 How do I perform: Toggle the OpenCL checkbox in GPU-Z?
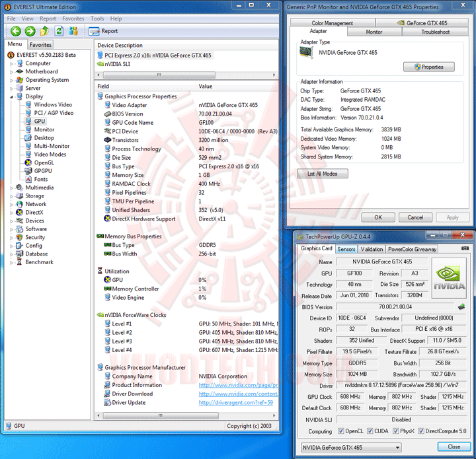[341, 431]
